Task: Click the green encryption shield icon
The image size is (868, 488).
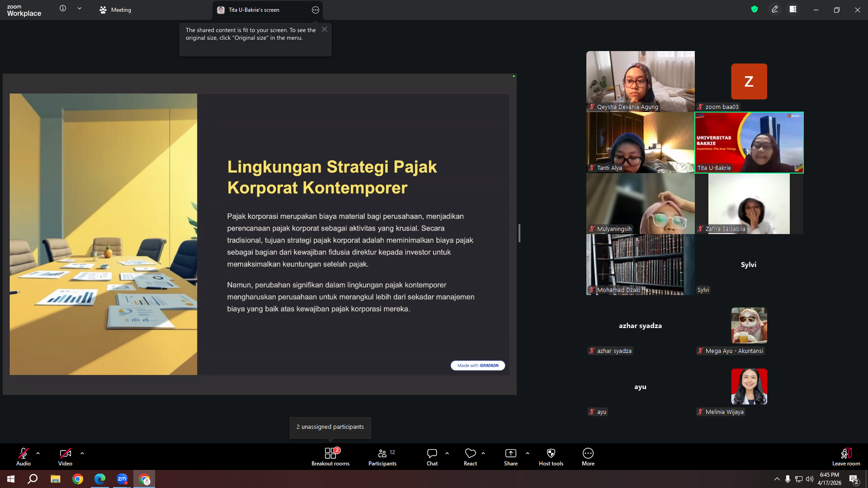Action: 755,9
